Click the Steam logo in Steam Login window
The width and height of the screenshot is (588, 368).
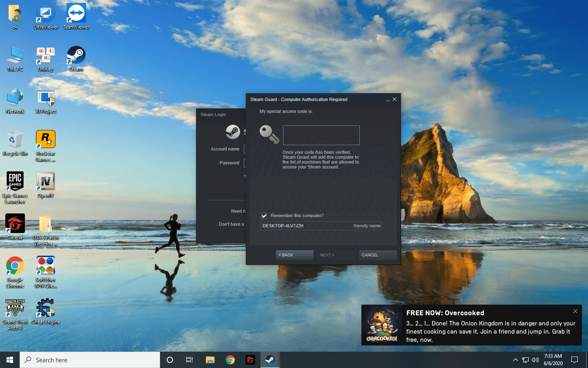click(233, 132)
